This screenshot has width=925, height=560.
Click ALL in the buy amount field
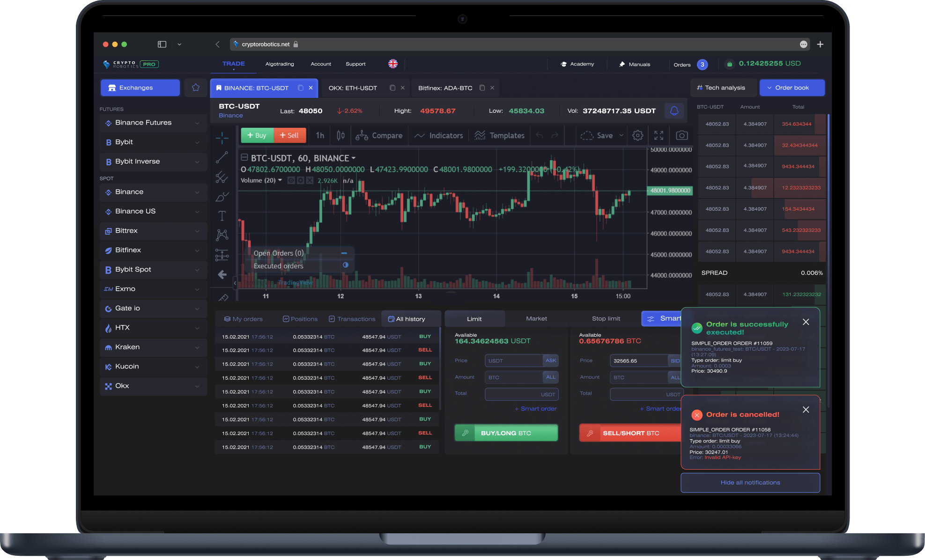coord(551,377)
